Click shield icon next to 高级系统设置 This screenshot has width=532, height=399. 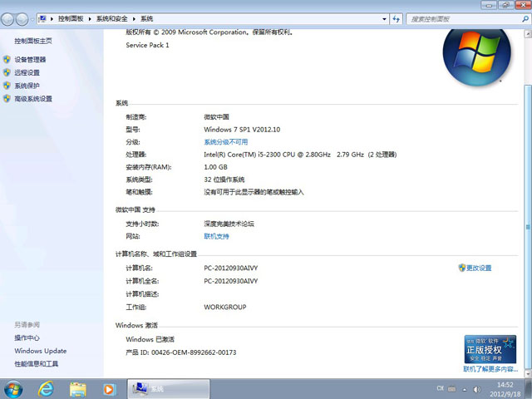[7, 98]
